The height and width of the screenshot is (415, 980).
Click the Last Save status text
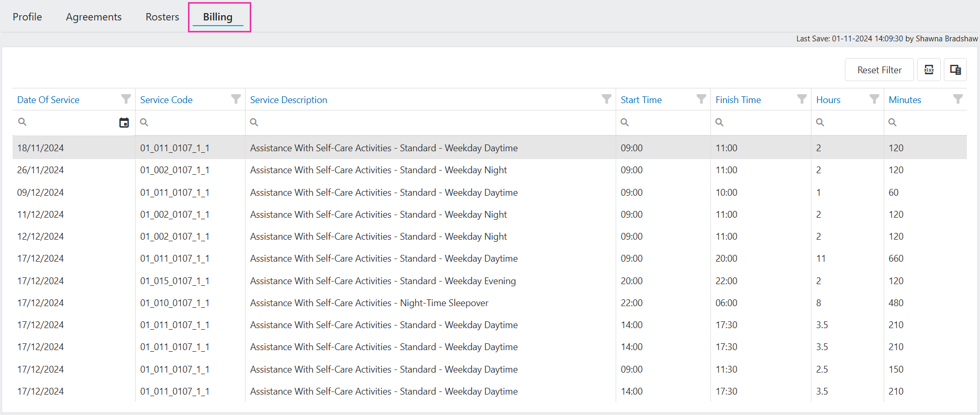pyautogui.click(x=887, y=39)
